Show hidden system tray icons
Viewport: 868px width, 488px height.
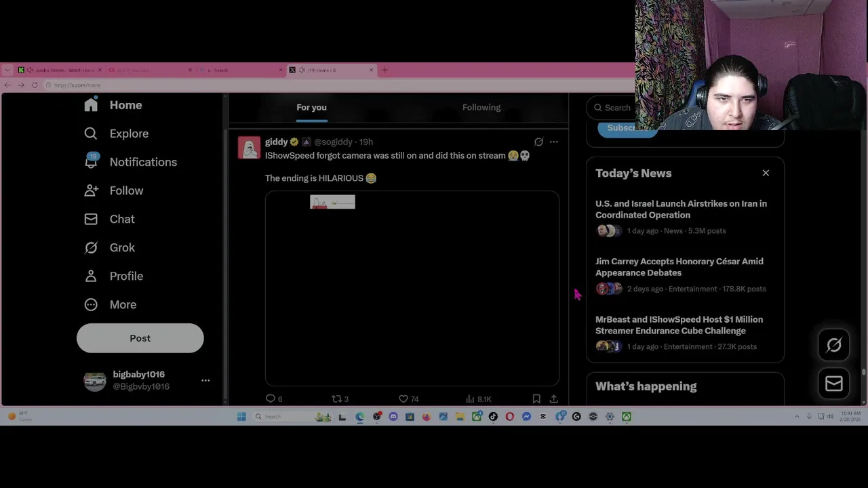(x=797, y=416)
